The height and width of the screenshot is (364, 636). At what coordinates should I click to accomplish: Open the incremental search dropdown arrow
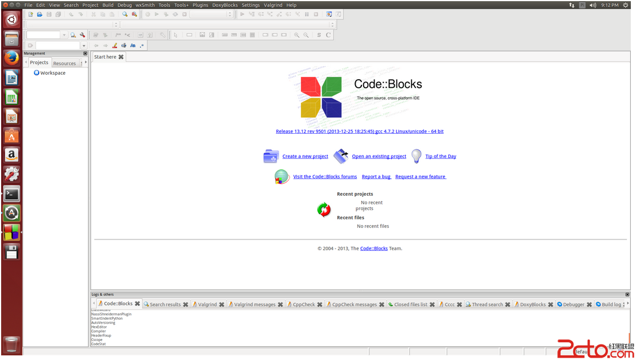point(83,46)
